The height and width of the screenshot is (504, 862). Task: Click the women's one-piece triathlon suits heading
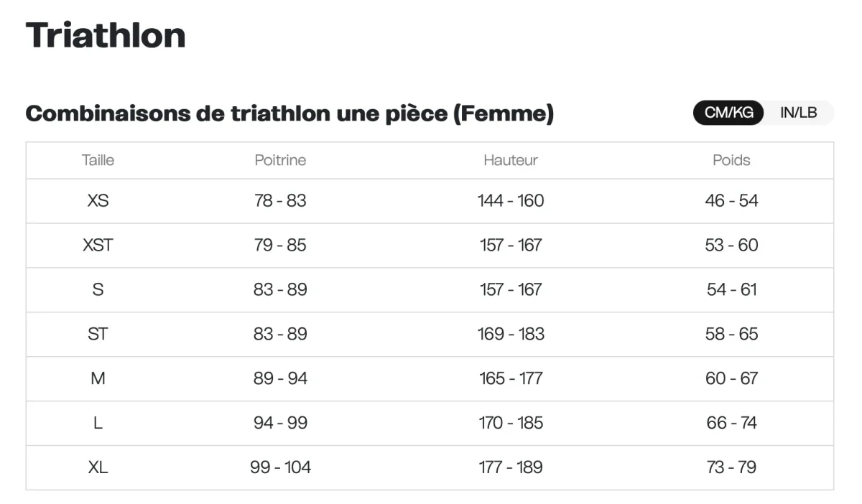tap(289, 113)
